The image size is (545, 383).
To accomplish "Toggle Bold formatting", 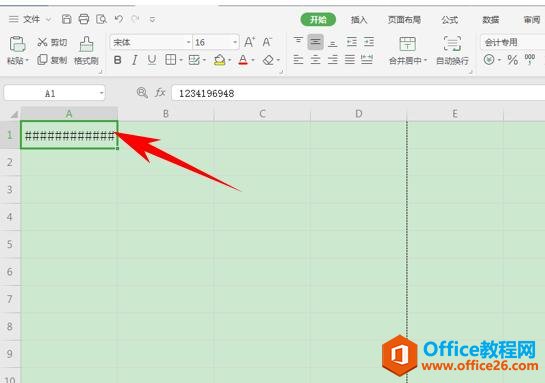I will (117, 60).
